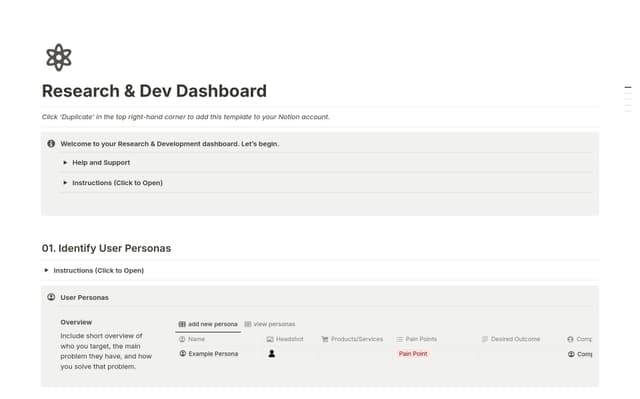Click the Desired Outcome column icon
This screenshot has width=640, height=399.
(485, 339)
